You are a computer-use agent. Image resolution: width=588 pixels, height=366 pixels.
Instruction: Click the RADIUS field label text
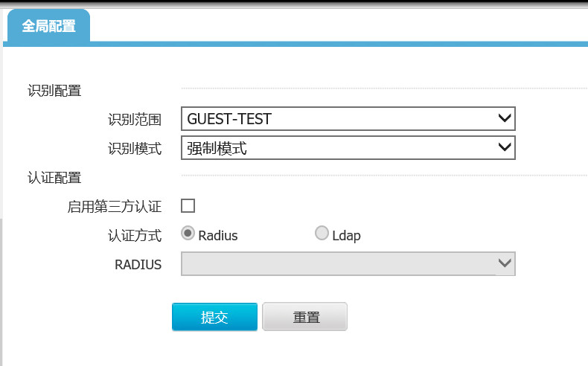(138, 264)
